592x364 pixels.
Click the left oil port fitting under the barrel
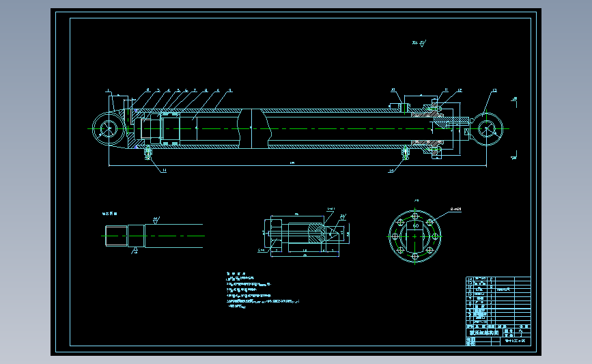tap(148, 153)
